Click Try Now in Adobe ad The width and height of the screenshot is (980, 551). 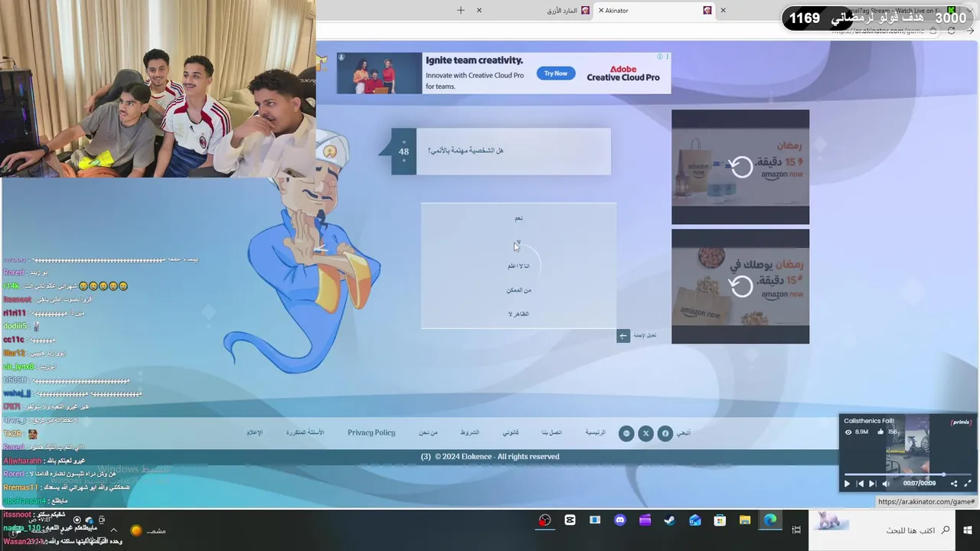click(x=556, y=73)
